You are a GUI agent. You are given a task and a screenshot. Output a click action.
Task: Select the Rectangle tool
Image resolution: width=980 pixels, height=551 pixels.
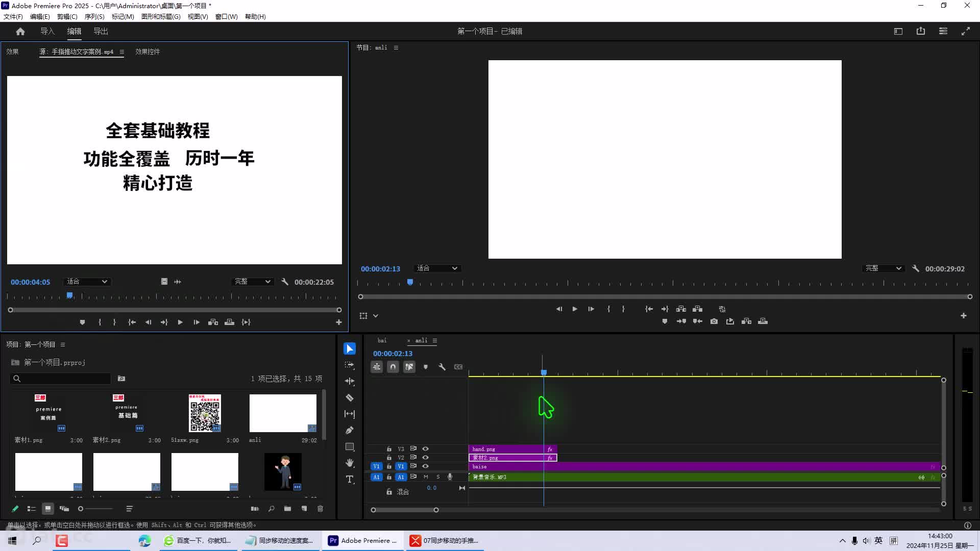pos(350,446)
